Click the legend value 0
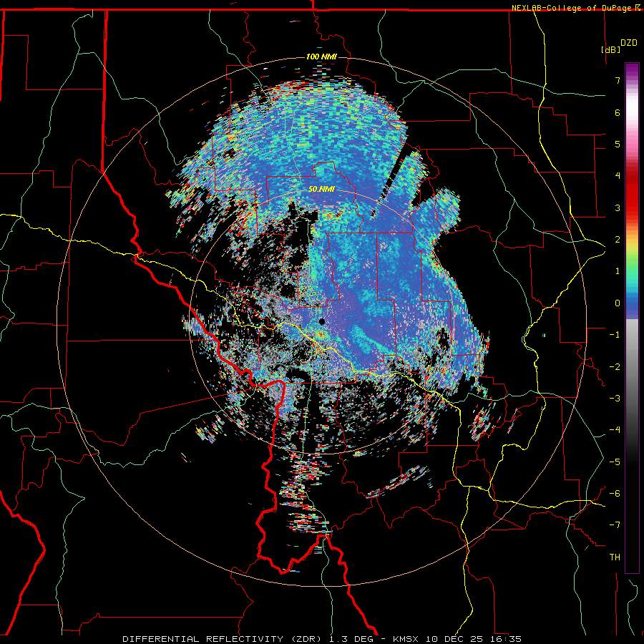This screenshot has width=644, height=644. pos(618,303)
